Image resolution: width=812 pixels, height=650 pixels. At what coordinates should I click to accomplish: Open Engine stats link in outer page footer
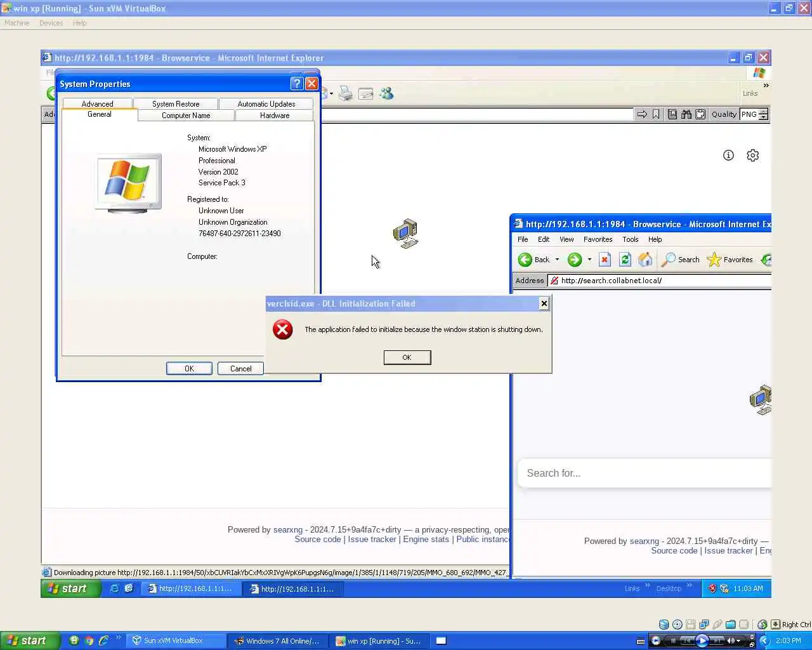426,539
